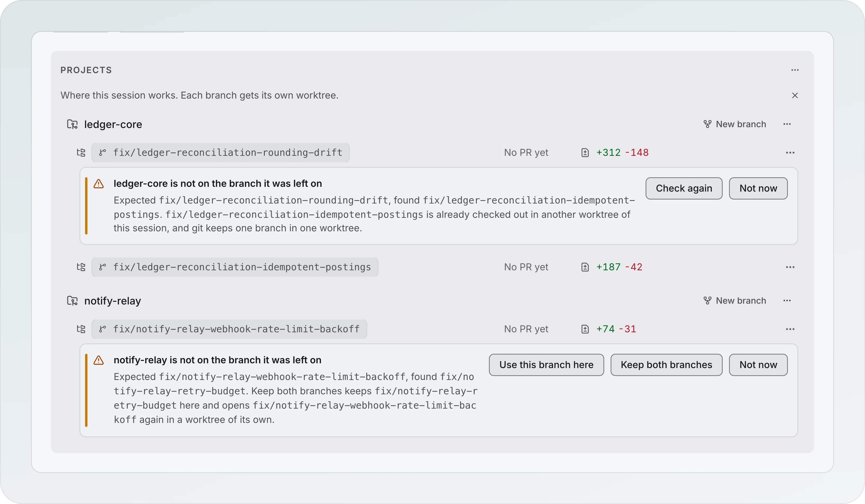Click worktree icon beside webhook-rate-limit-backoff branch

[81, 329]
